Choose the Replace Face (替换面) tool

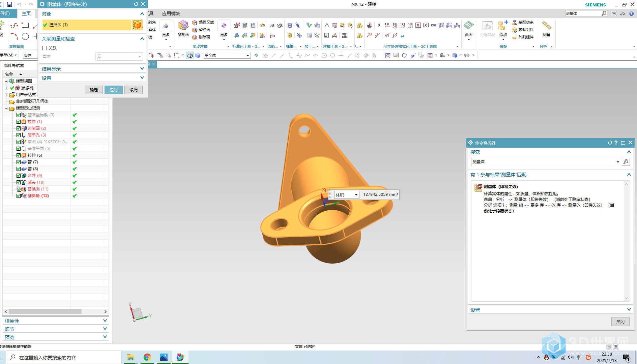click(x=201, y=30)
